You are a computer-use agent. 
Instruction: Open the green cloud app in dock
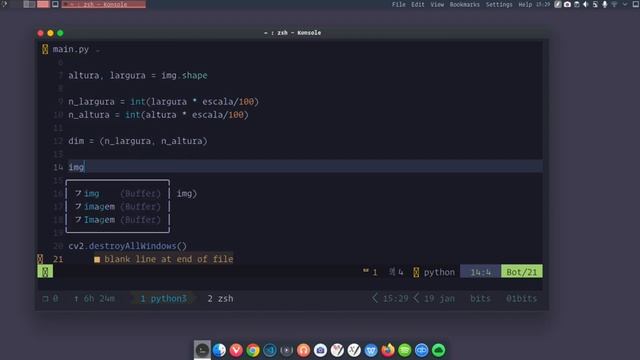point(438,350)
